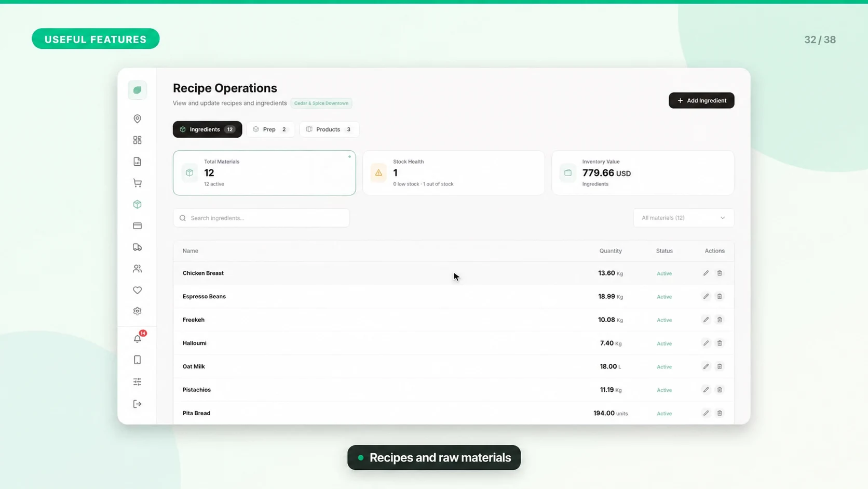Delete the Oat Milk ingredient
This screenshot has width=868, height=489.
pos(720,366)
